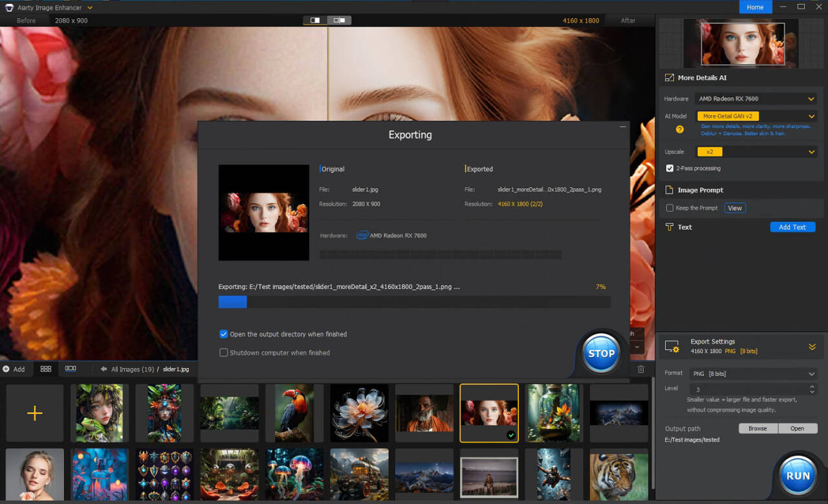Viewport: 828px width, 504px height.
Task: Click the delete trash icon near the filmstrip
Action: (640, 369)
